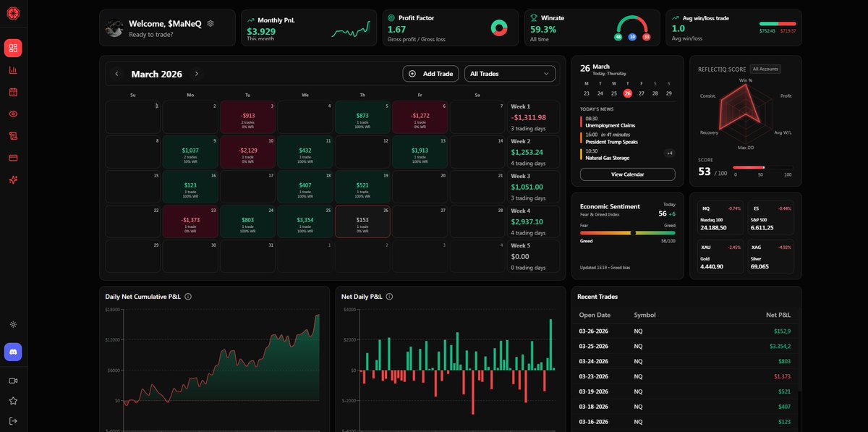Click Week 4 summary $2,937.10
The height and width of the screenshot is (432, 868).
[534, 221]
